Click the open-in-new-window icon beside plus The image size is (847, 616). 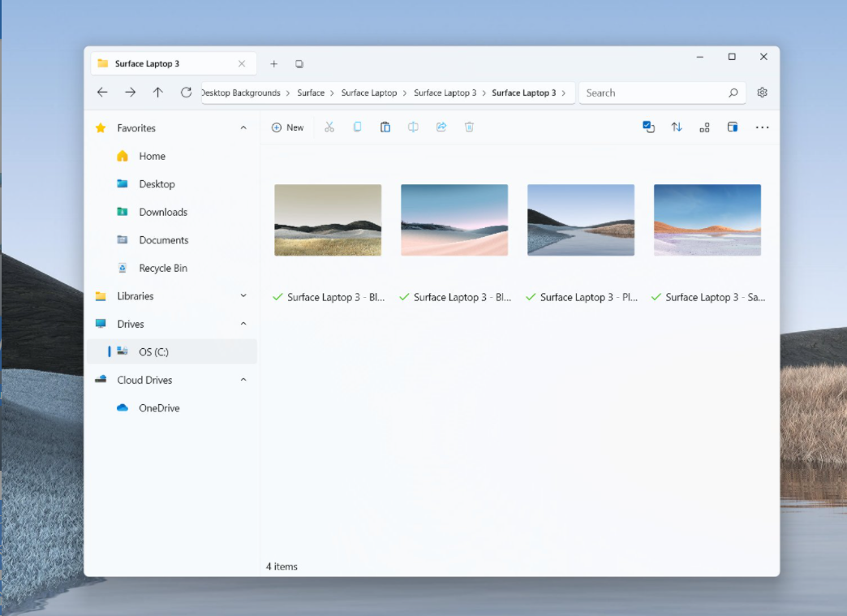299,64
